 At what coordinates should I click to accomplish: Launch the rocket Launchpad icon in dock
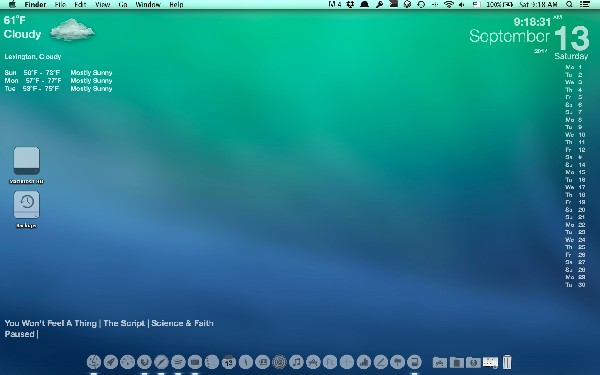[111, 362]
